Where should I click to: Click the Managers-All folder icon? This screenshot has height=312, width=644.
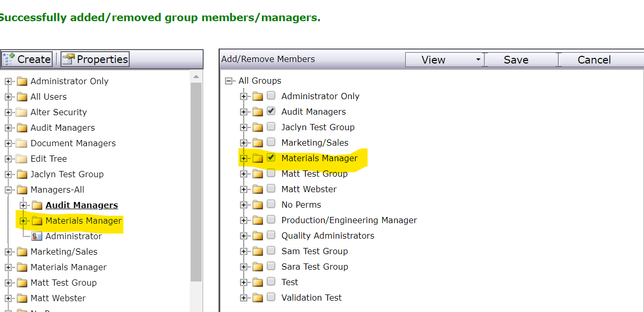[22, 190]
